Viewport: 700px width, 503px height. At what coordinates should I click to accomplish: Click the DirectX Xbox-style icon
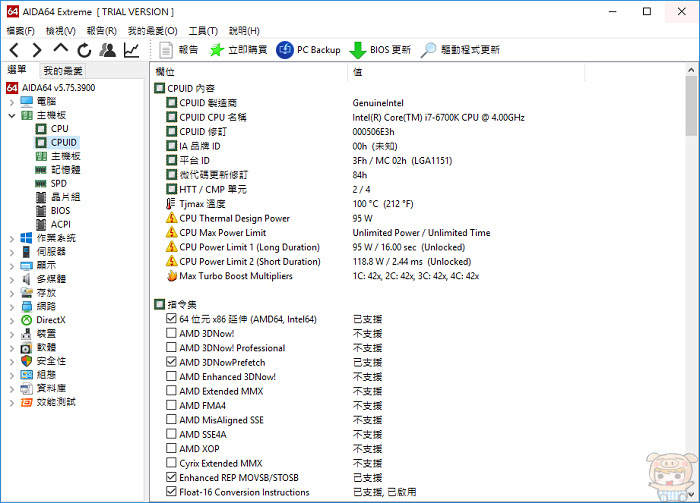coord(27,320)
